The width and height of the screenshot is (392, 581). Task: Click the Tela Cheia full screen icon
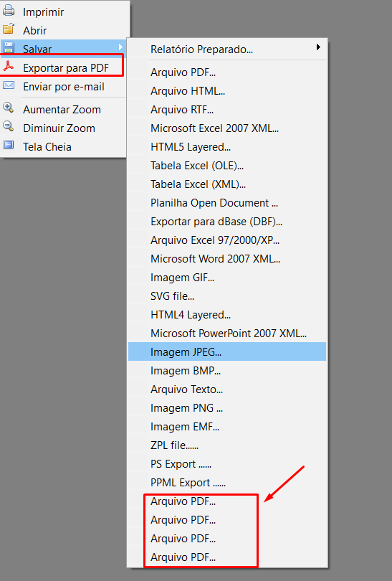point(9,145)
